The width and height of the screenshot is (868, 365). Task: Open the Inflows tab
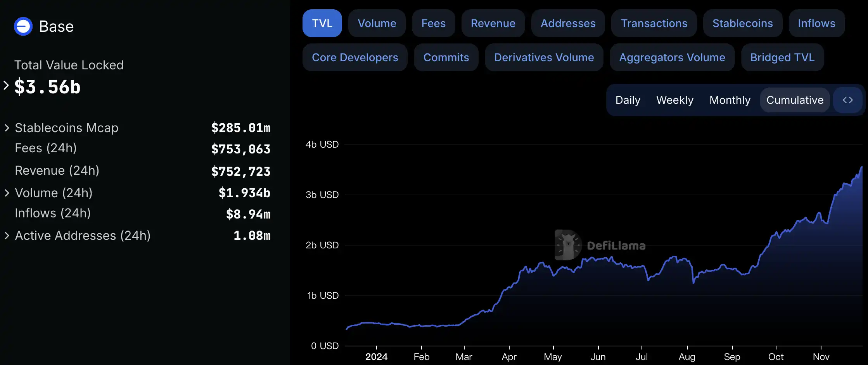tap(816, 23)
